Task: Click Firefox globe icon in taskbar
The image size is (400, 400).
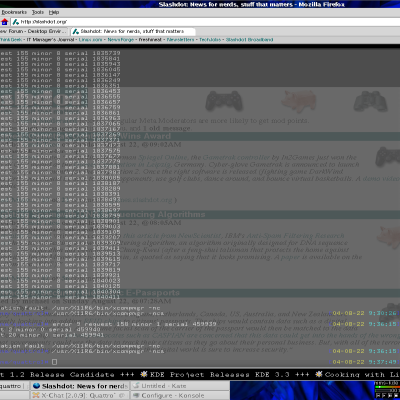Action: (36, 386)
